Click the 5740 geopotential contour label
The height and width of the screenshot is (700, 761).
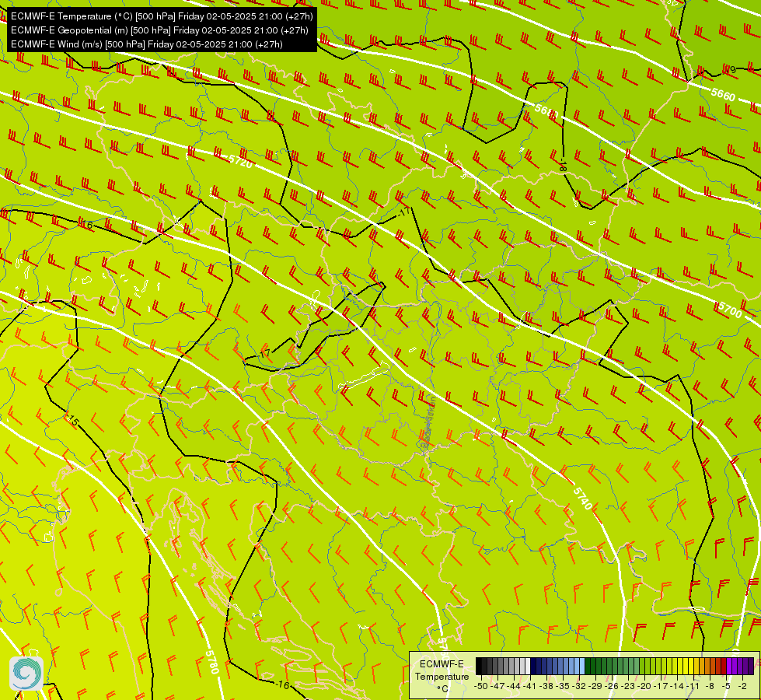pyautogui.click(x=582, y=498)
